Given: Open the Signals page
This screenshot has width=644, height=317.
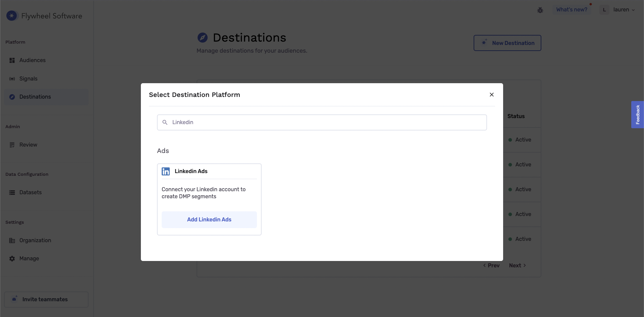Looking at the screenshot, I should pos(46,79).
